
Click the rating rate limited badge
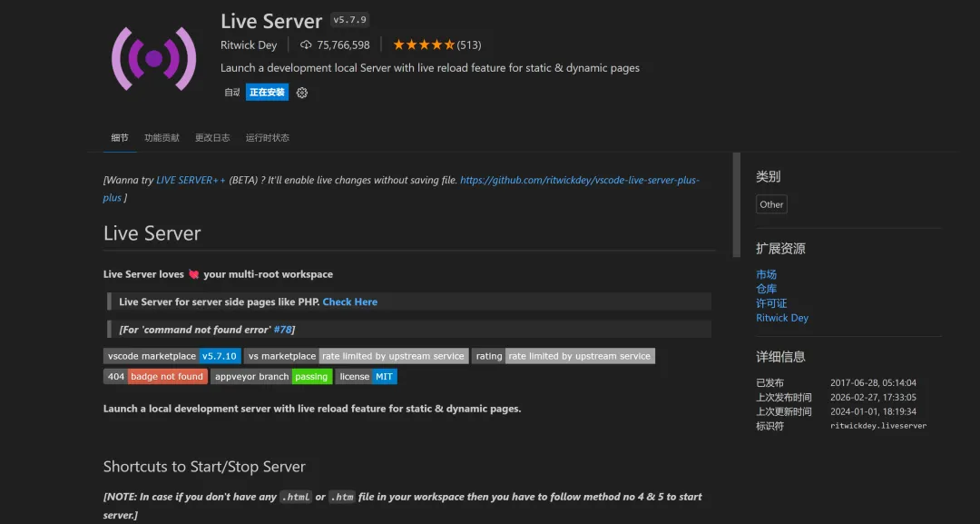(x=563, y=356)
